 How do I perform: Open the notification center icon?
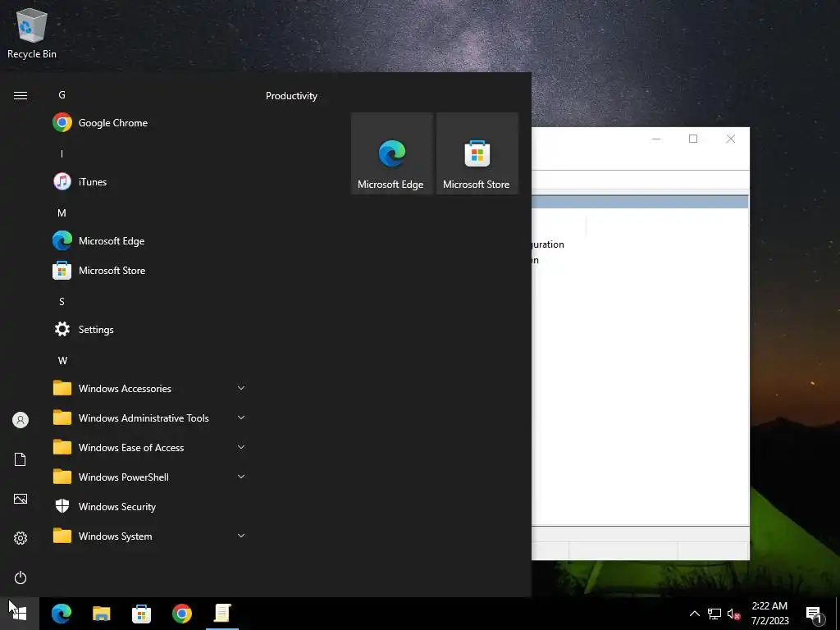coord(815,614)
